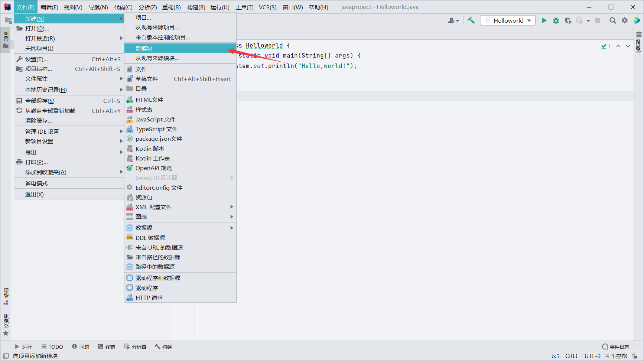The image size is (644, 361).
Task: Open the 分析器 profiler tool window
Action: [135, 347]
